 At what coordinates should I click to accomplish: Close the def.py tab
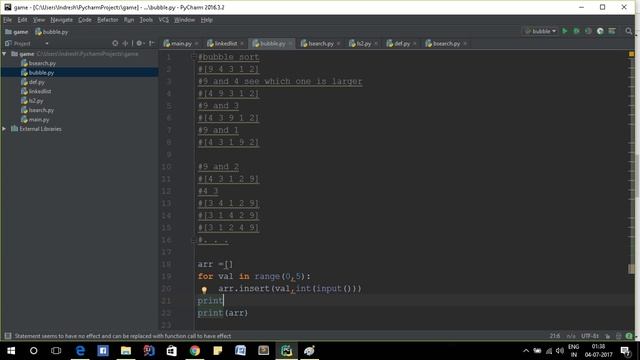click(415, 43)
